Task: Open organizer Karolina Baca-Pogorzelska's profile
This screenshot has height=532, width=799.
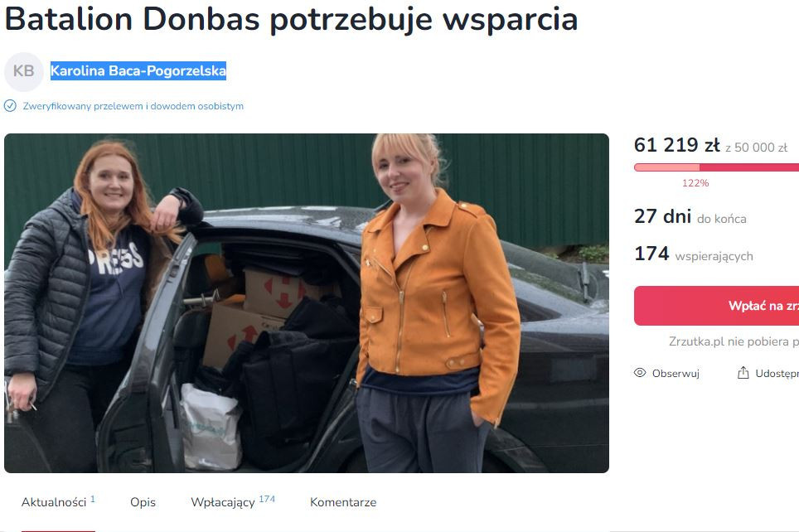Action: (138, 70)
